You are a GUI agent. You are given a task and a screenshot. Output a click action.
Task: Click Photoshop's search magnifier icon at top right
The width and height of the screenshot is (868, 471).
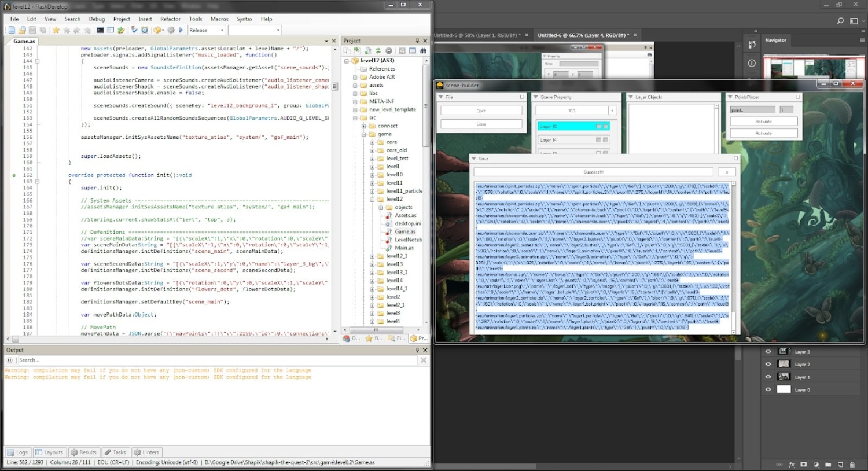pyautogui.click(x=840, y=21)
